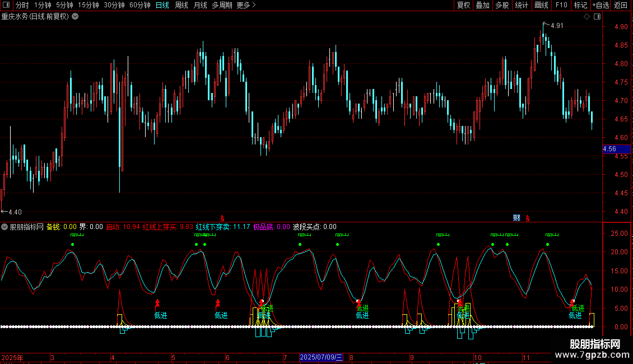The height and width of the screenshot is (364, 633).
Task: Click the 4.56 current price label
Action: pyautogui.click(x=616, y=149)
